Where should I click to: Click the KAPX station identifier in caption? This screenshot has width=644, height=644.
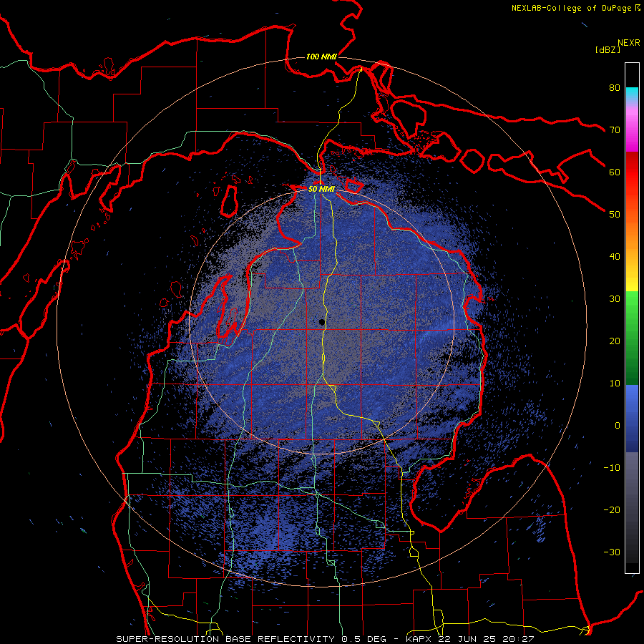click(x=420, y=639)
